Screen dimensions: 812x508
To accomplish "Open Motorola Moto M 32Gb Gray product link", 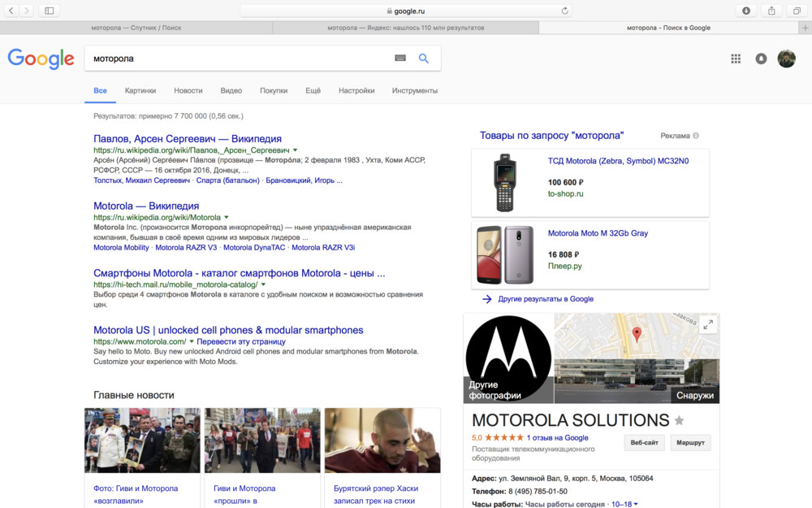I will tap(598, 233).
